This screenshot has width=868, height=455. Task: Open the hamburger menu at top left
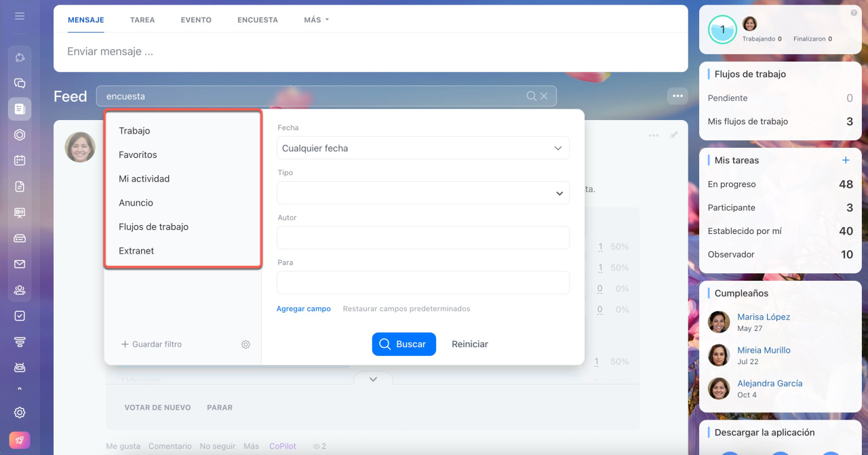point(20,16)
